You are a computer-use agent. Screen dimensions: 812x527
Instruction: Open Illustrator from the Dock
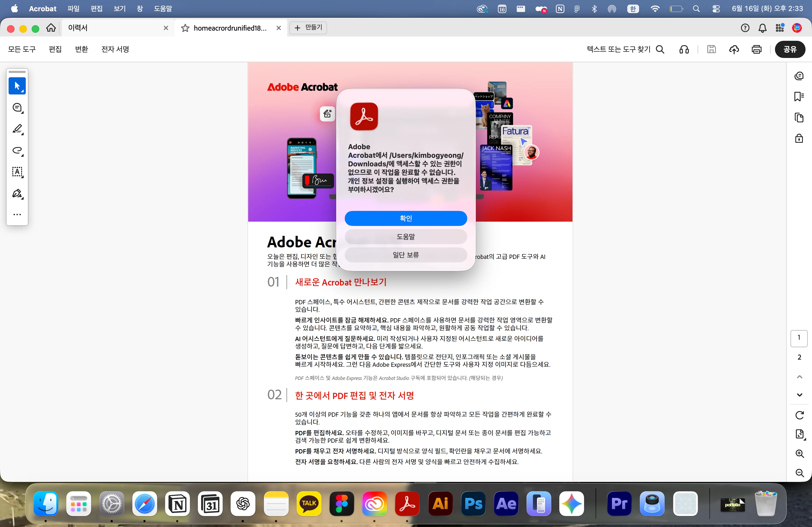pos(440,503)
